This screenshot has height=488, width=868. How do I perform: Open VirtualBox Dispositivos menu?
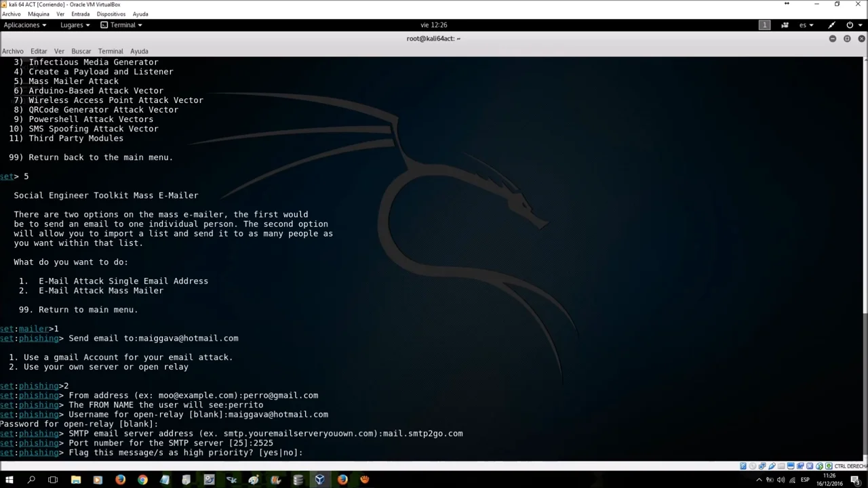111,14
